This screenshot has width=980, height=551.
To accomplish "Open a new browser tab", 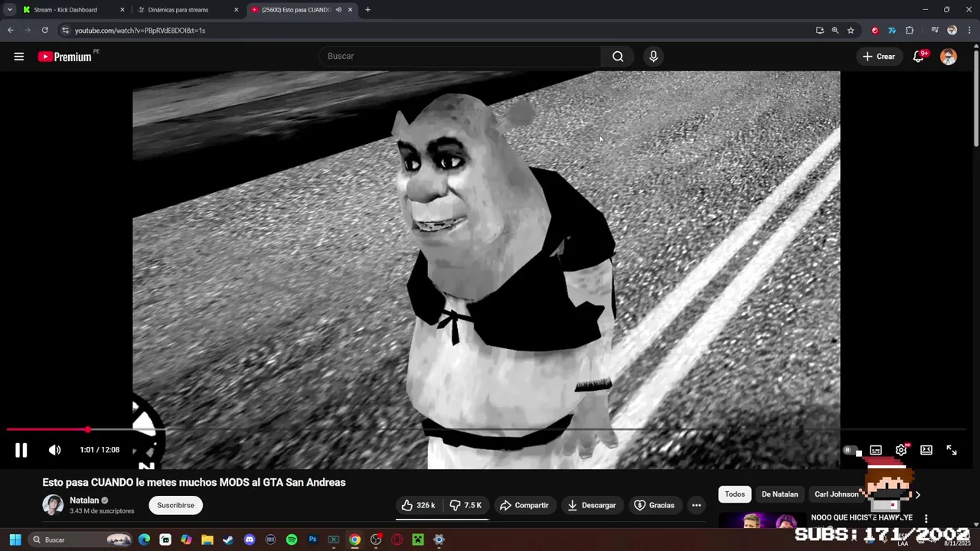I will [367, 10].
